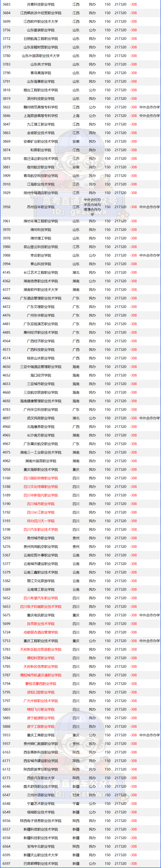Select 广州东华职业学院
161x868 pixels.
point(41,315)
